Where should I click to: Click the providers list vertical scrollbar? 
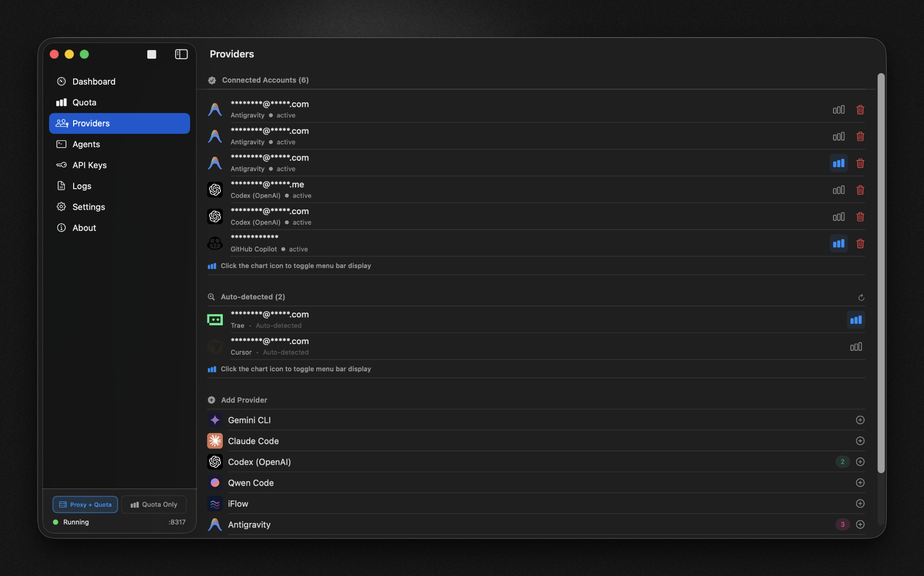coord(881,272)
